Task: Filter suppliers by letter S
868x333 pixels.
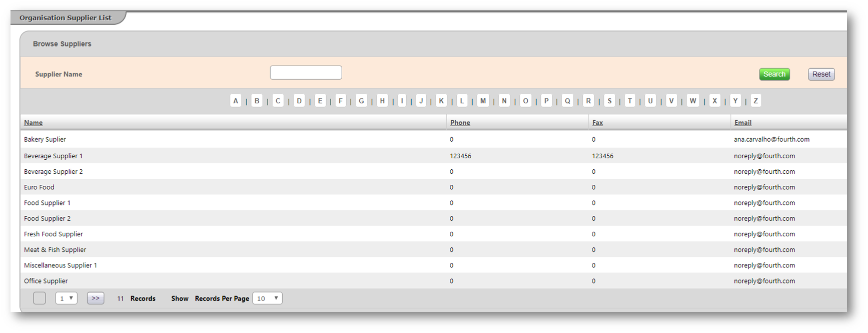Action: coord(609,101)
